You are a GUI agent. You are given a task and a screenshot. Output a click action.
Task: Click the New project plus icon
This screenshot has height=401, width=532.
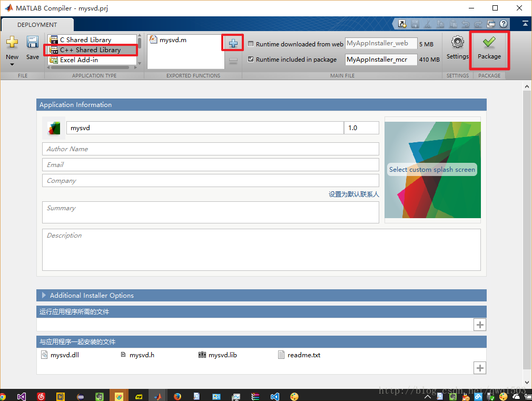(x=12, y=42)
